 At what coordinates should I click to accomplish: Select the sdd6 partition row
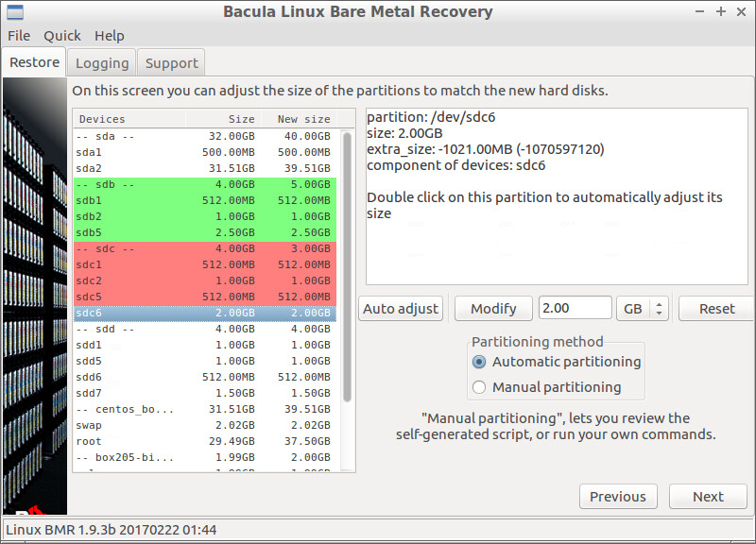[205, 377]
